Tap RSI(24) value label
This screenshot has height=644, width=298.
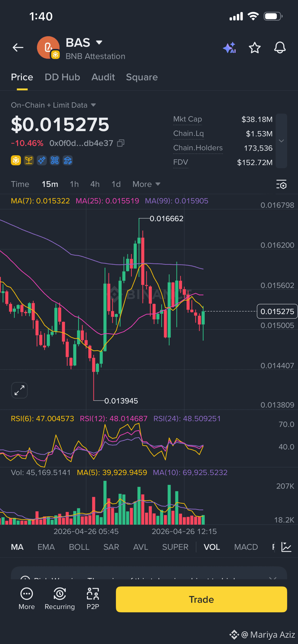pyautogui.click(x=187, y=419)
